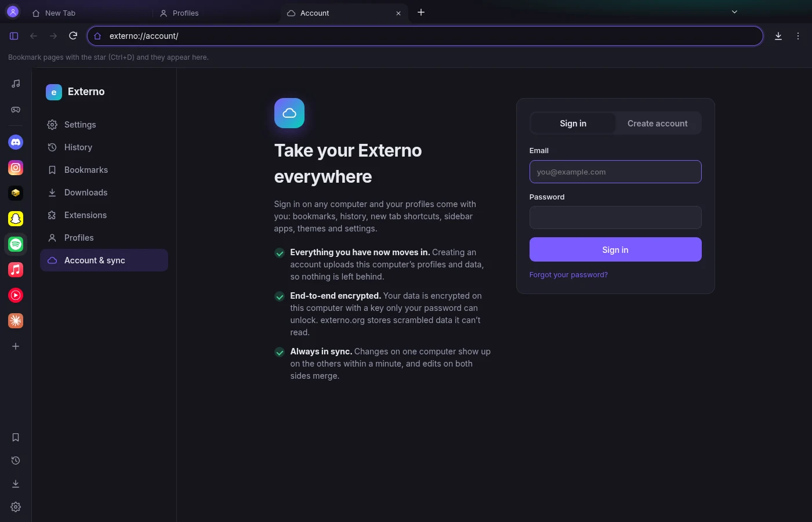The width and height of the screenshot is (812, 522).
Task: Select Account & sync in the left menu
Action: click(104, 260)
